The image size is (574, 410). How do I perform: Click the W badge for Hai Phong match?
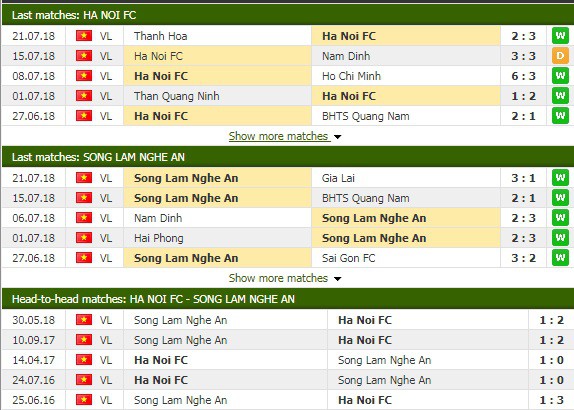[560, 238]
